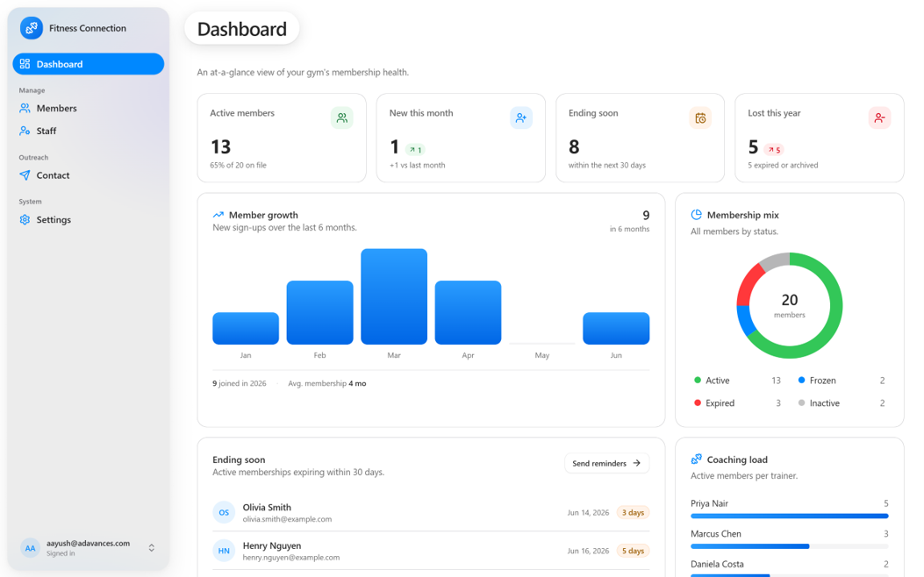The image size is (924, 577).
Task: Click the Settings gear icon
Action: click(25, 219)
